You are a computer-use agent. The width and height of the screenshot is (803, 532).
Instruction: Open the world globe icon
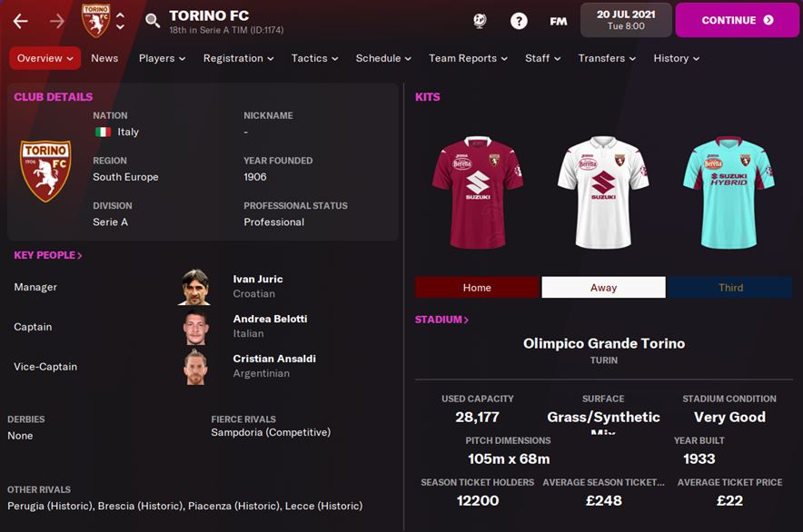pos(480,21)
